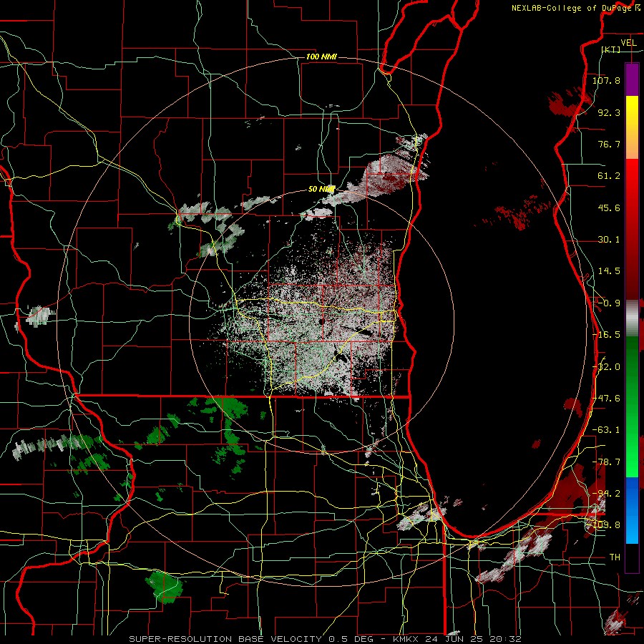Viewport: 644px width, 644px height.
Task: Click the 76.7 value on velocity scale
Action: click(609, 144)
